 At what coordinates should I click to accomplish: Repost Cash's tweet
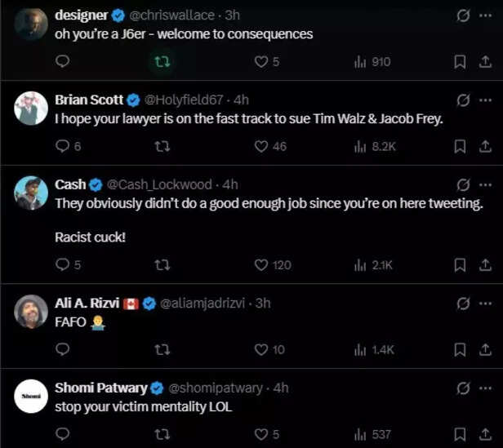click(x=162, y=264)
